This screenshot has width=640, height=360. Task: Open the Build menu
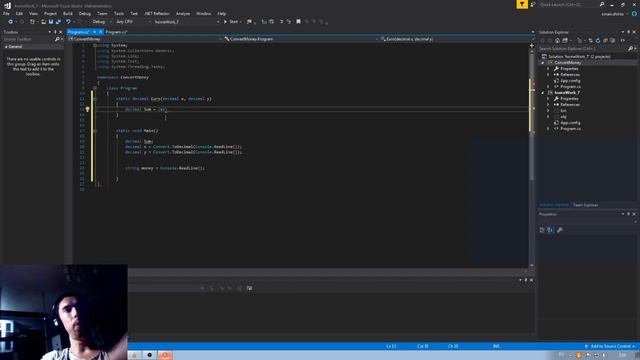pyautogui.click(x=68, y=14)
